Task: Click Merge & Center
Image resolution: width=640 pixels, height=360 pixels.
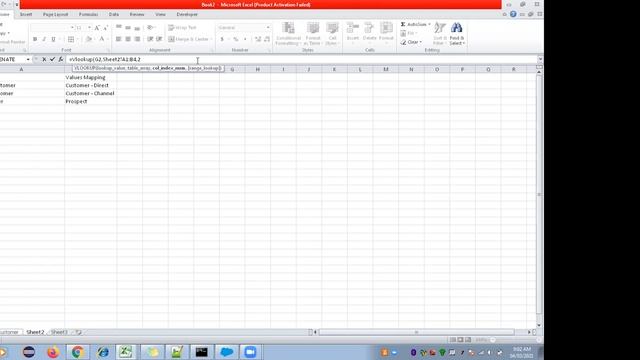Action: [188, 39]
